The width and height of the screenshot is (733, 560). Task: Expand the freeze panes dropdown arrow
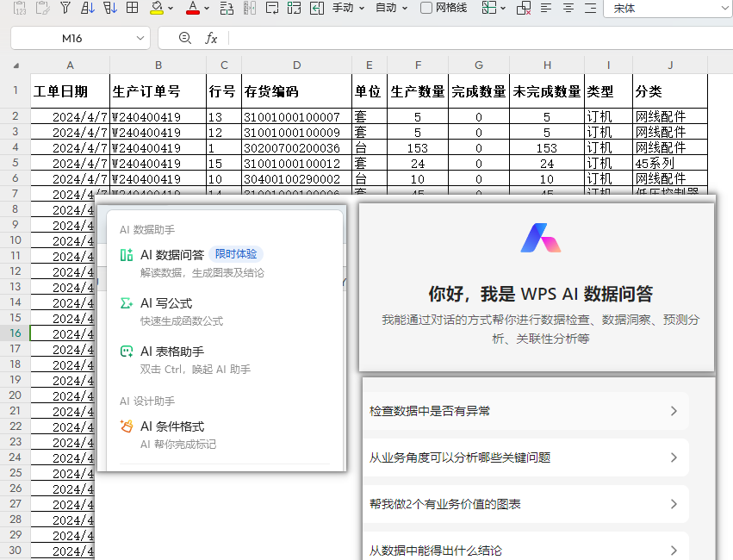pos(503,9)
